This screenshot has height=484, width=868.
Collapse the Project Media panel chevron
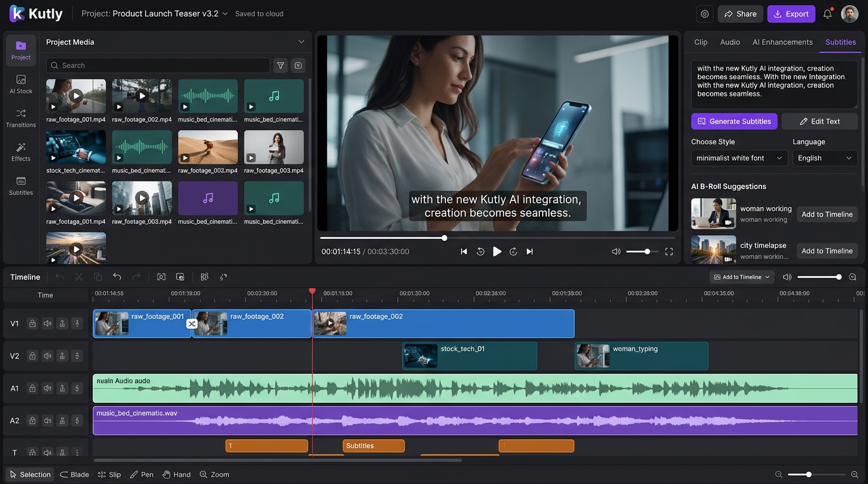tap(302, 42)
